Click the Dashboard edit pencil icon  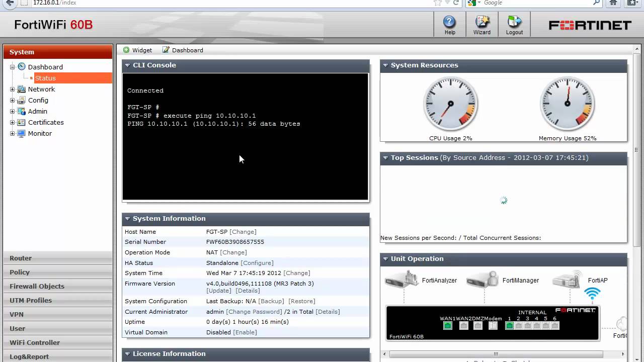pos(166,50)
